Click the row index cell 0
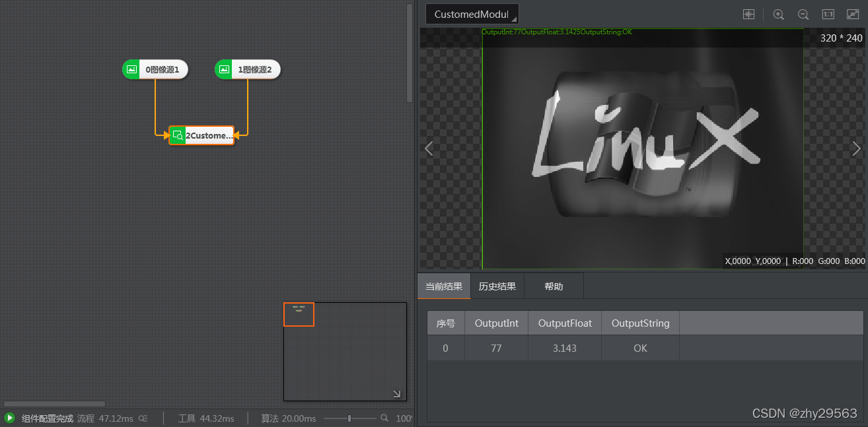This screenshot has height=427, width=868. click(x=446, y=348)
